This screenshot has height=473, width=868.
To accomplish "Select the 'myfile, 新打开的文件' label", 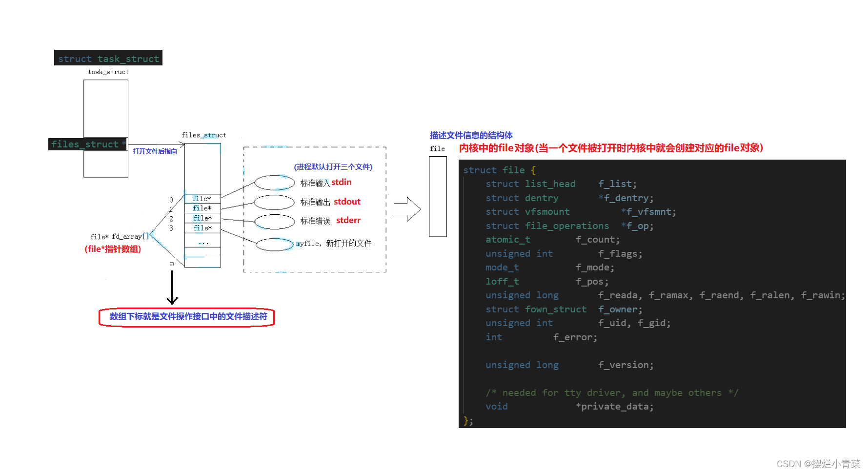I will pos(334,243).
